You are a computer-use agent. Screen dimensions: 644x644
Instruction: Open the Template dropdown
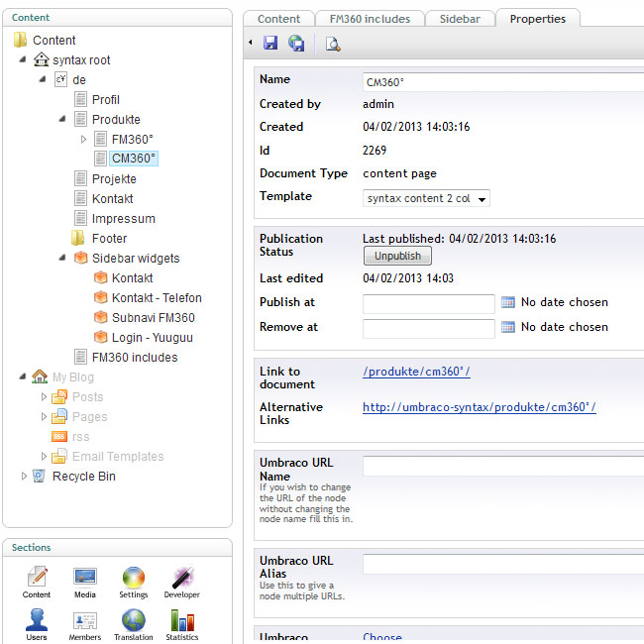tap(426, 198)
